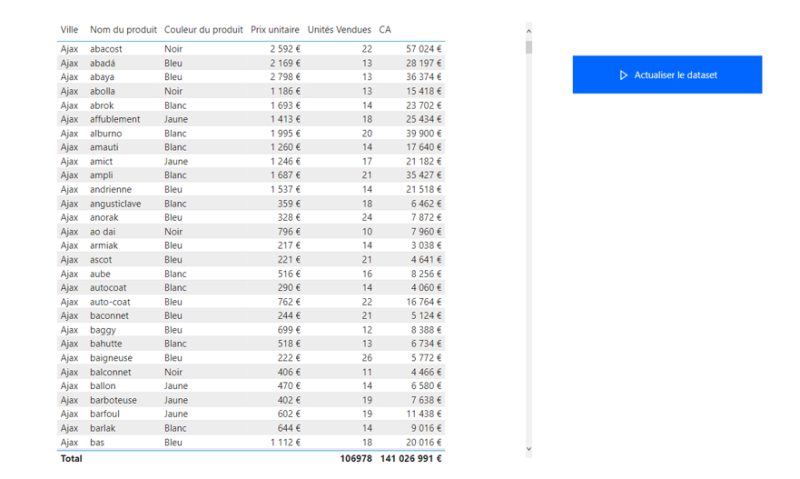Screen dimensions: 800x479
Task: Select the abacost product row
Action: (251, 48)
